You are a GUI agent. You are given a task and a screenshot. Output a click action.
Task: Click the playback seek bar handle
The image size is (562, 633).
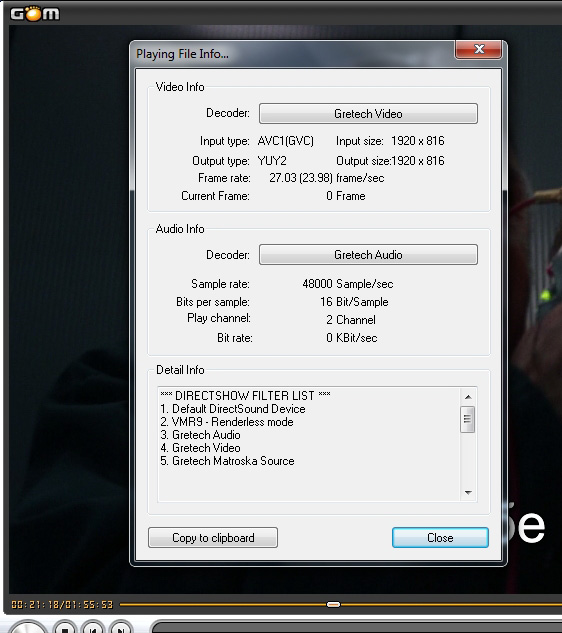pyautogui.click(x=333, y=604)
